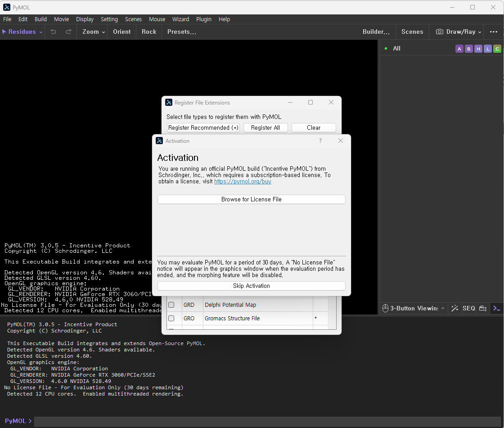Click Register Recommended (*) button
Viewport: 504px width, 428px height.
203,128
